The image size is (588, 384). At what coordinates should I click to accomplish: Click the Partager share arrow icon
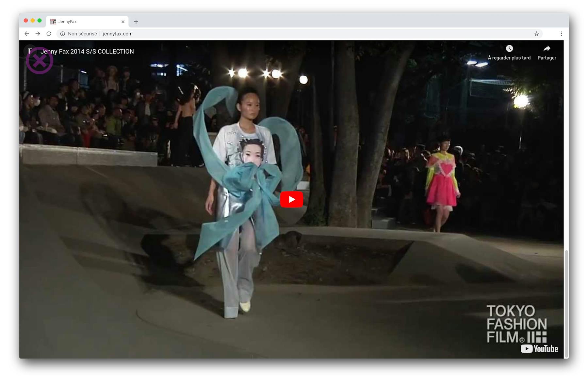(547, 49)
